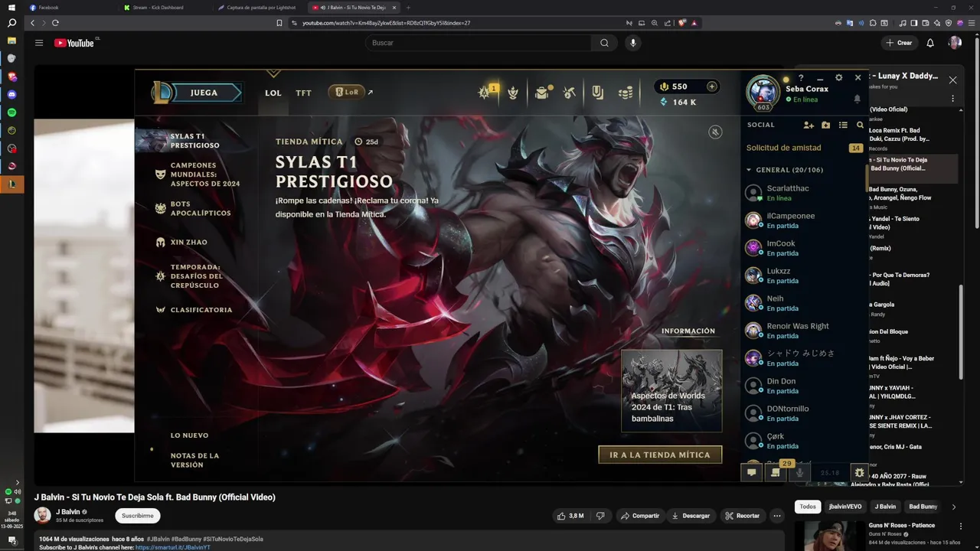
Task: Open Aspectos de Worlds 2024 info card
Action: coord(671,391)
